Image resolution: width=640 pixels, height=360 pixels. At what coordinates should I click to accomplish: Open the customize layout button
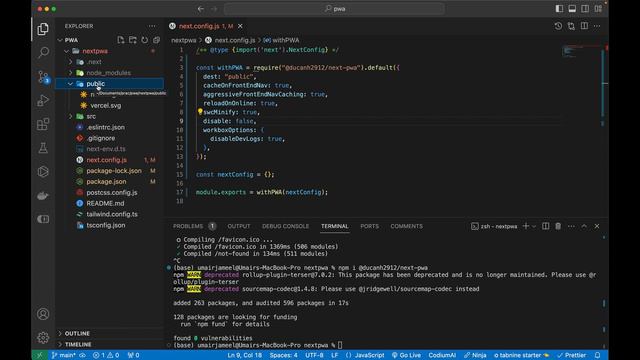[598, 9]
